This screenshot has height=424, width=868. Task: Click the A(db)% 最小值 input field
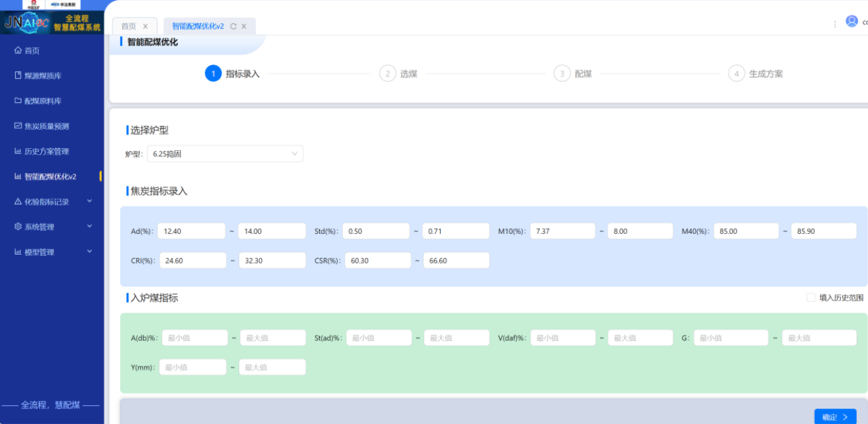pyautogui.click(x=194, y=338)
